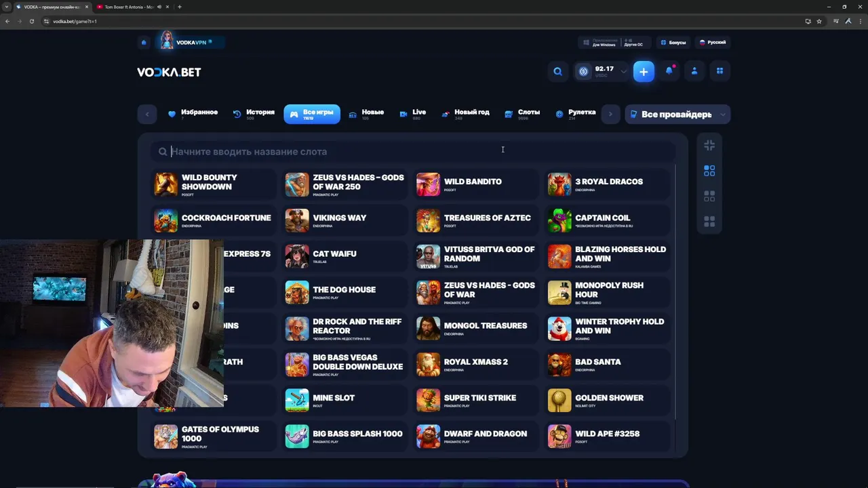Open the home icon in top bar

pyautogui.click(x=144, y=42)
